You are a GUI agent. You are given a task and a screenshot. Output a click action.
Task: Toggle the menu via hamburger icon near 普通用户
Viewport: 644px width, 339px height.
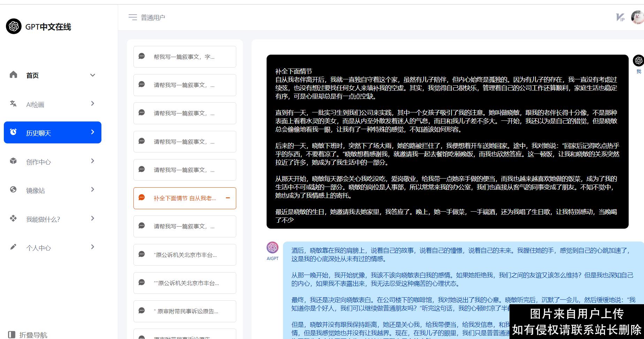pyautogui.click(x=133, y=17)
